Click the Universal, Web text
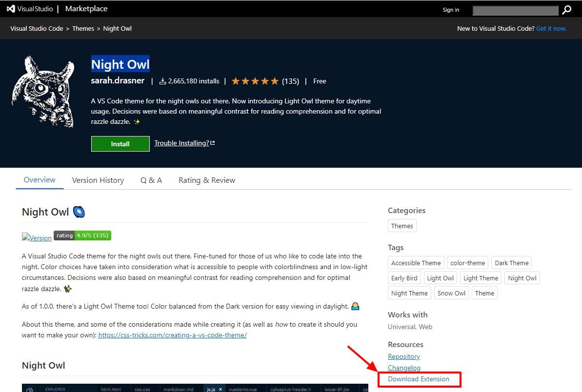The image size is (582, 392). point(410,327)
